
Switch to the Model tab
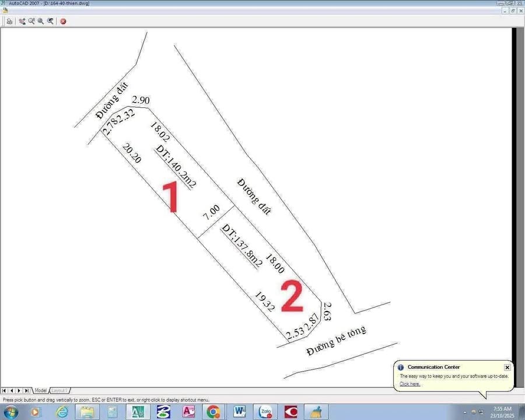tap(41, 390)
